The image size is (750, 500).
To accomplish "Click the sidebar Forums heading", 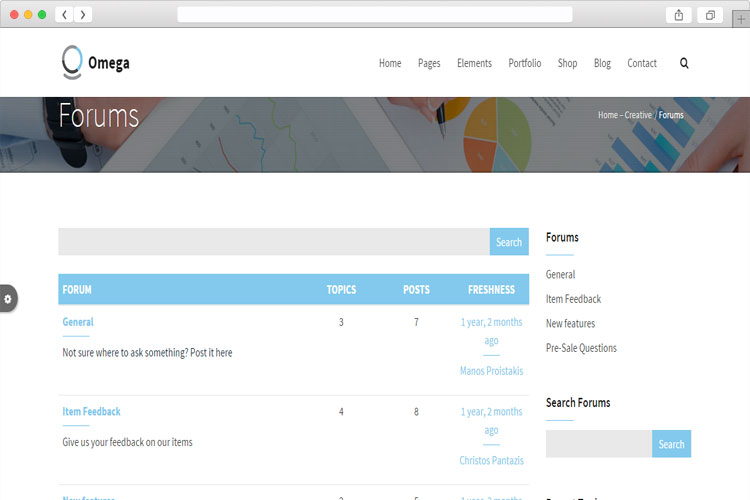I will tap(562, 237).
